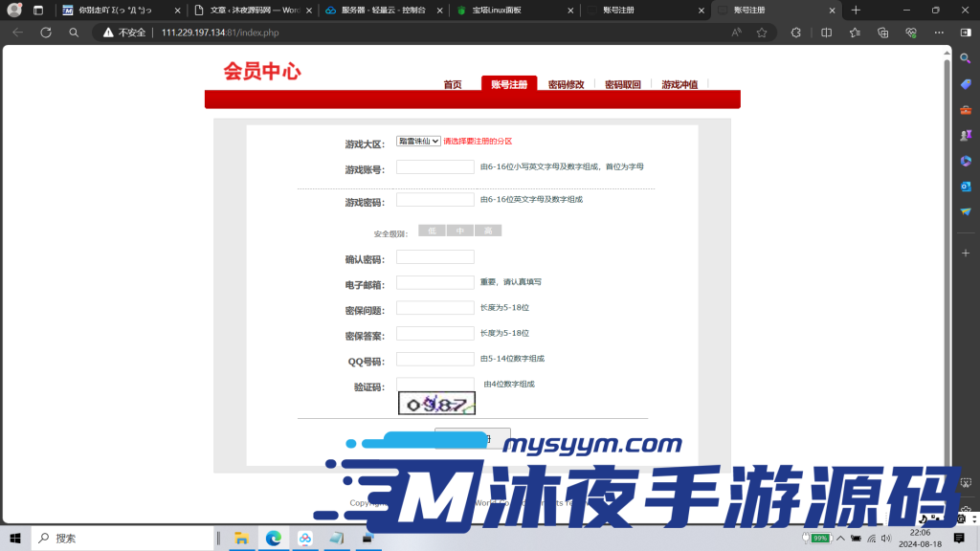Open the shopping assistant sidebar icon

964,84
